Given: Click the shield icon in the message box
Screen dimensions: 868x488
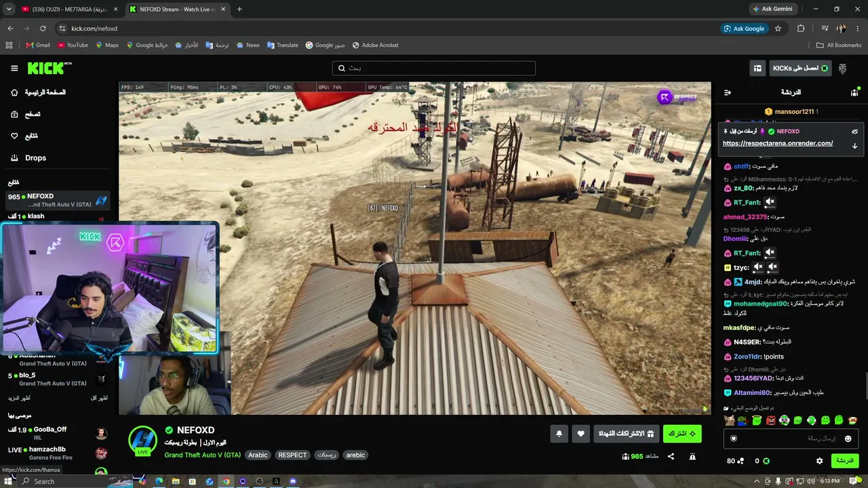Looking at the screenshot, I should pos(733,439).
